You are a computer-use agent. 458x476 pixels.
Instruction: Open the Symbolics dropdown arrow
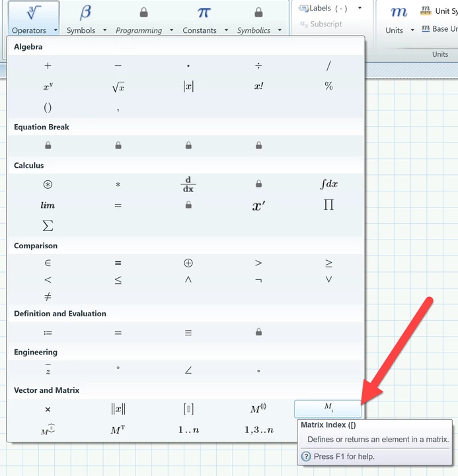coord(280,30)
